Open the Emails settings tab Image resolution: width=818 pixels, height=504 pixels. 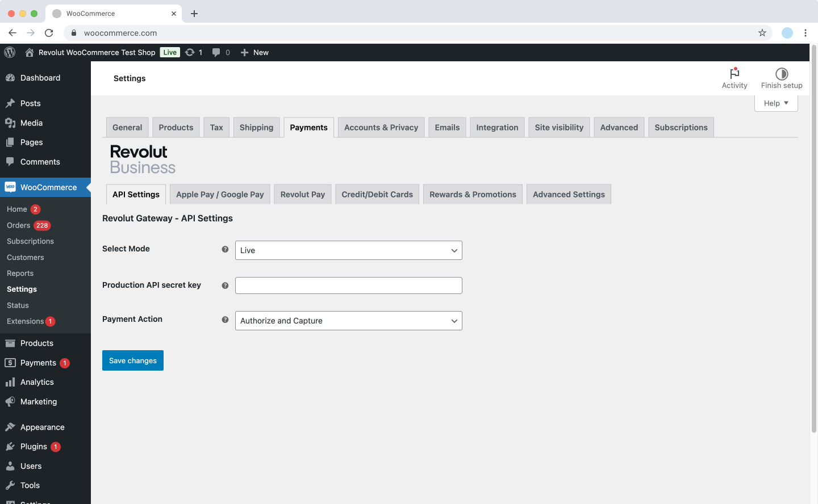tap(447, 127)
